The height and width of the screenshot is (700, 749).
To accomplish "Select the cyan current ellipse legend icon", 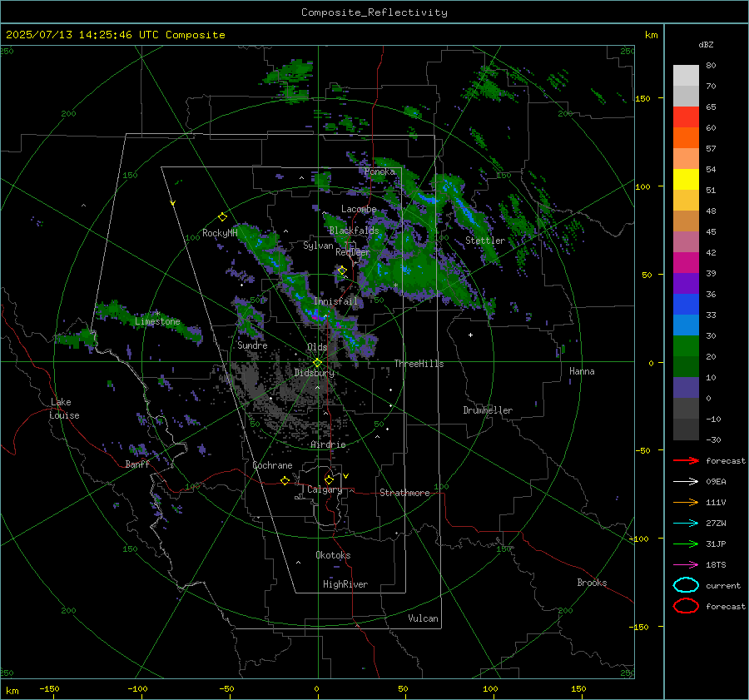I will pyautogui.click(x=686, y=585).
